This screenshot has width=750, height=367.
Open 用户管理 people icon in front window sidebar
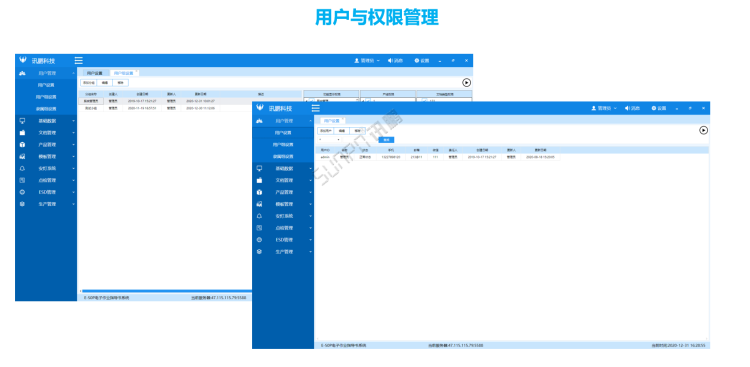click(260, 121)
